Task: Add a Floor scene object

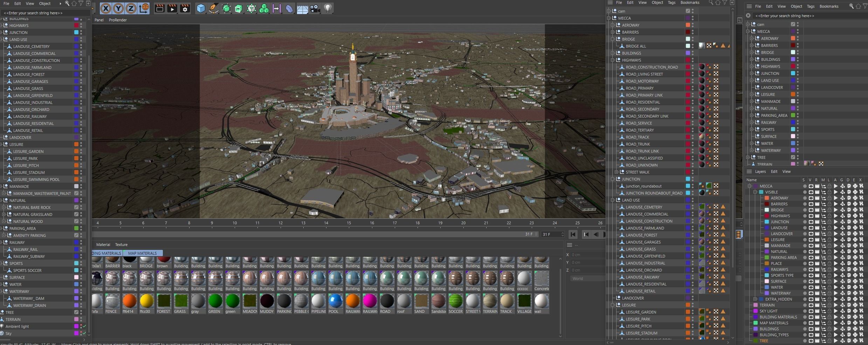Action: click(x=302, y=8)
